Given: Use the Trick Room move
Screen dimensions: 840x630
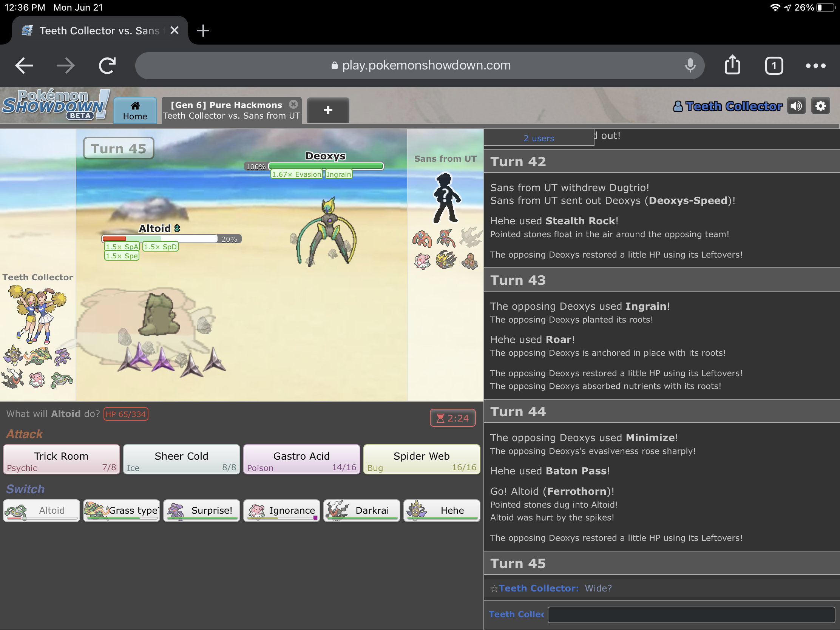Looking at the screenshot, I should pos(61,460).
